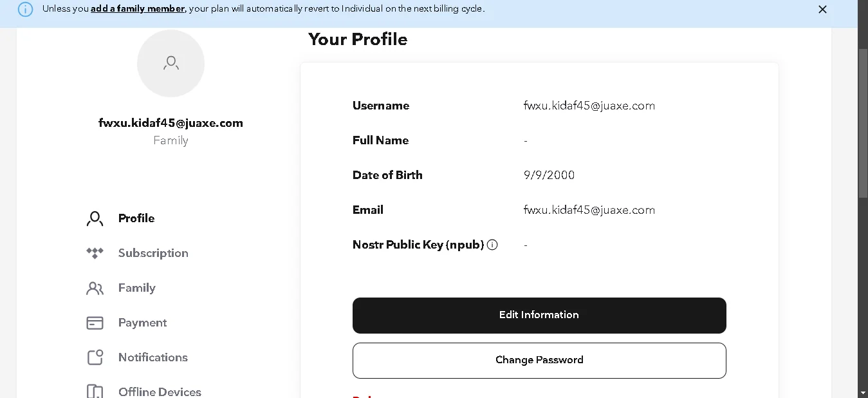Follow the 'add a family member' link
868x398 pixels.
(x=138, y=9)
